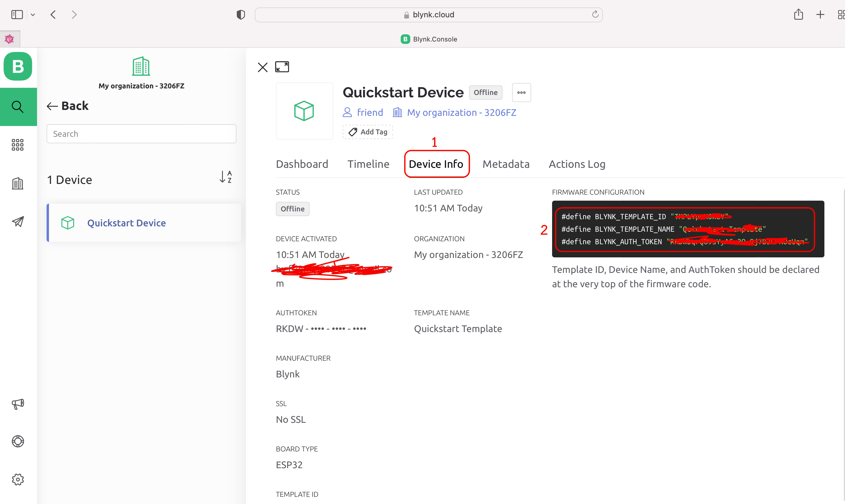Click the privacy shield icon

241,15
